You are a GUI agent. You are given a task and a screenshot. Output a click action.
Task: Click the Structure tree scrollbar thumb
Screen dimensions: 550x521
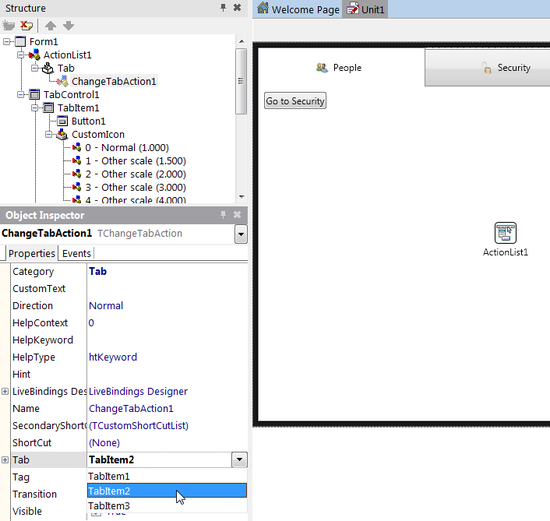point(241,81)
